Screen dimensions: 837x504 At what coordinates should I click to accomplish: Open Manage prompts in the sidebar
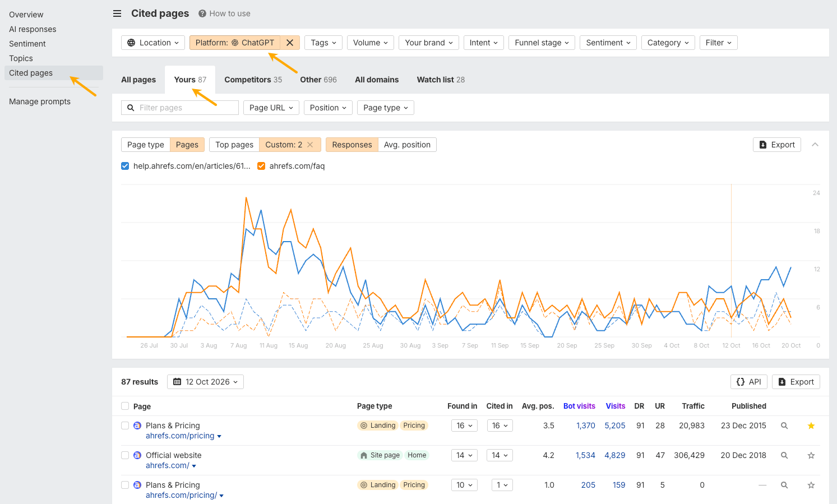coord(40,101)
